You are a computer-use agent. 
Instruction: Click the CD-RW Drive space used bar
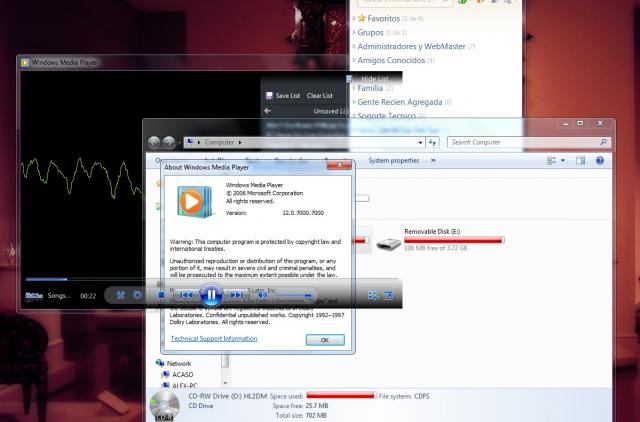pyautogui.click(x=341, y=395)
